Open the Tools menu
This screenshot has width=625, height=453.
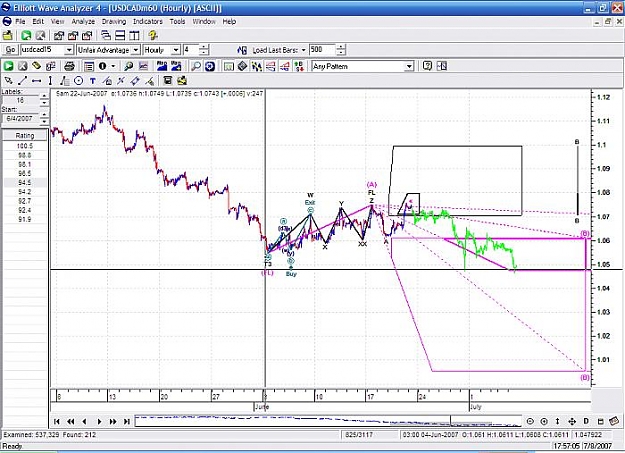coord(177,22)
